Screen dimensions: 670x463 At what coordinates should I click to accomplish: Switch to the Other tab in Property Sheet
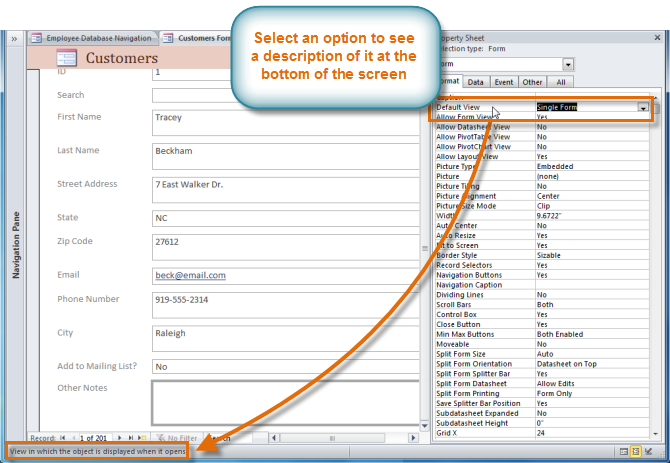(532, 82)
